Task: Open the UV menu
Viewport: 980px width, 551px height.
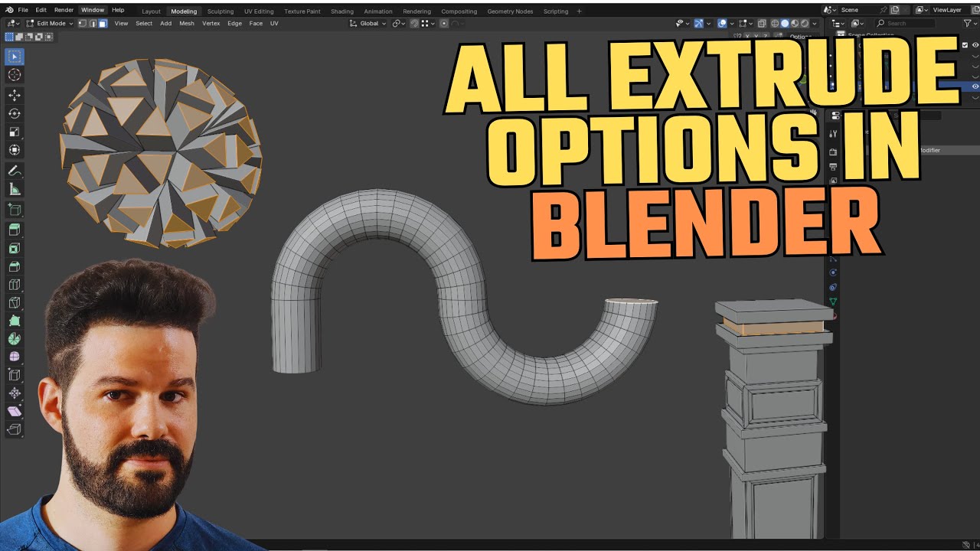Action: click(274, 23)
